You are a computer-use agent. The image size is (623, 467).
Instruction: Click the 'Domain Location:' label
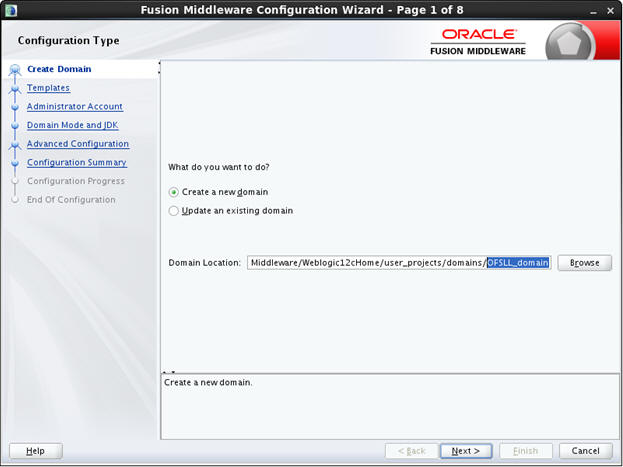(x=205, y=263)
